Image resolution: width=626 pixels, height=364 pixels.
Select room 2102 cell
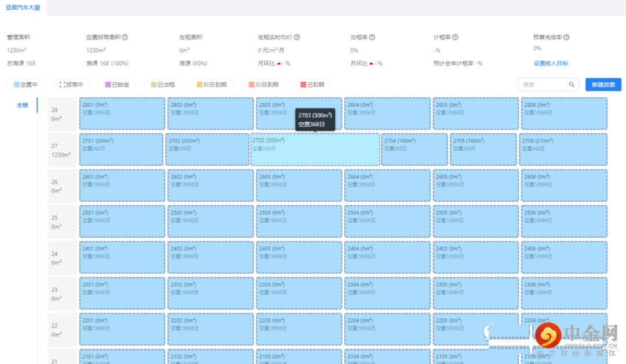tap(210, 357)
